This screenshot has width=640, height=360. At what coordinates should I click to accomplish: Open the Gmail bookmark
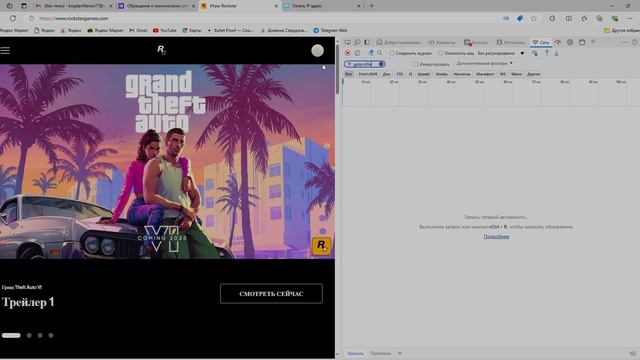coord(138,30)
